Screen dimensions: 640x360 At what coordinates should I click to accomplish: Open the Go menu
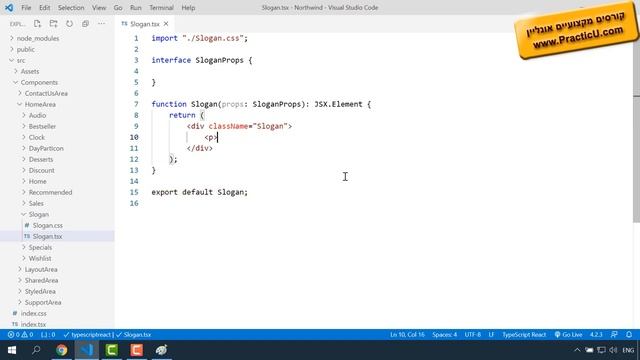(x=118, y=8)
